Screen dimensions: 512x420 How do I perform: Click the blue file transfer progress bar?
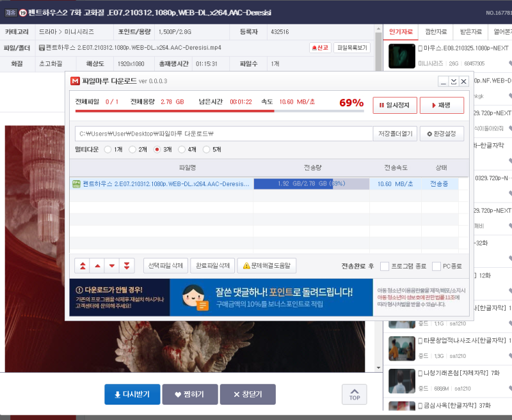pyautogui.click(x=312, y=184)
